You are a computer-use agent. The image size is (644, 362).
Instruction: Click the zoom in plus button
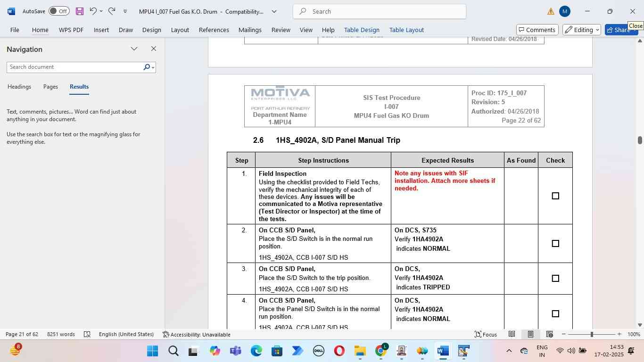(619, 334)
